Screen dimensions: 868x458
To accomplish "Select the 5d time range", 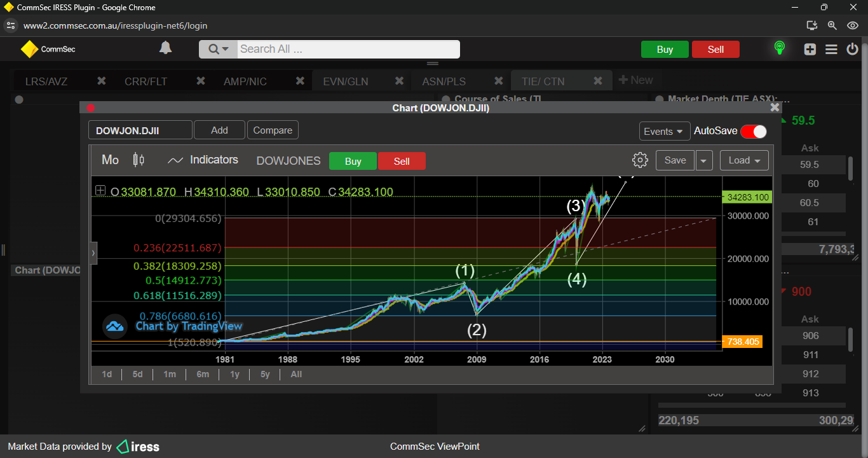I will [137, 374].
